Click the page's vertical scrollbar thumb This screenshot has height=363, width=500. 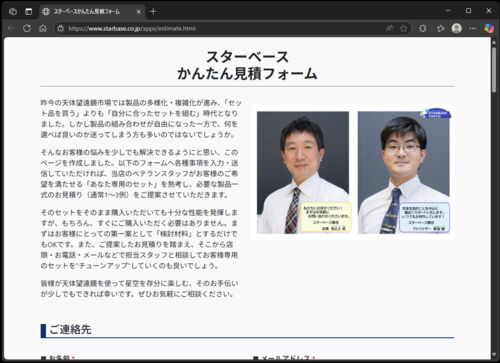[x=494, y=69]
